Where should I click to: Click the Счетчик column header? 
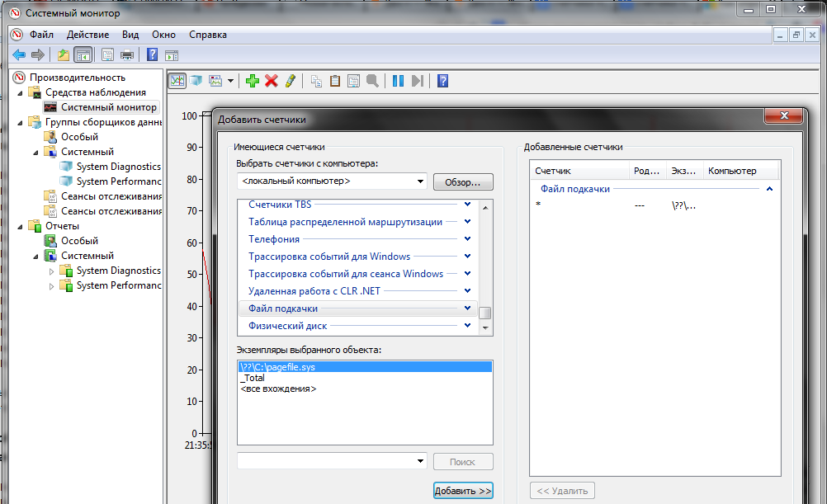[579, 171]
